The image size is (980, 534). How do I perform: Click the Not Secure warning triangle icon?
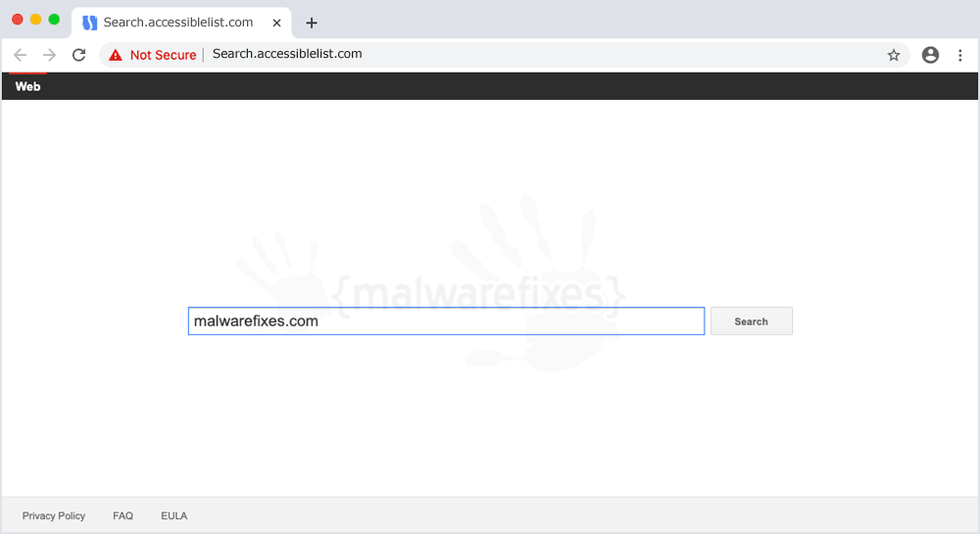point(116,55)
